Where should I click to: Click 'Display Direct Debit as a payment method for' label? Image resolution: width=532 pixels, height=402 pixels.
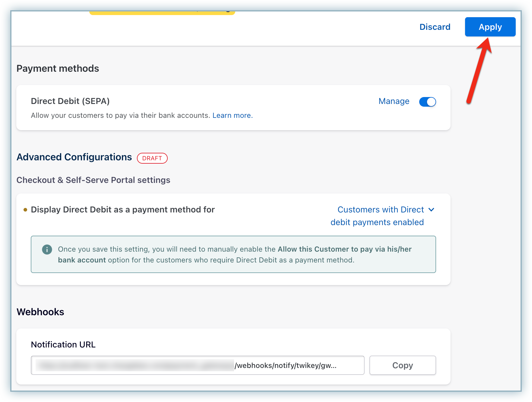point(123,209)
